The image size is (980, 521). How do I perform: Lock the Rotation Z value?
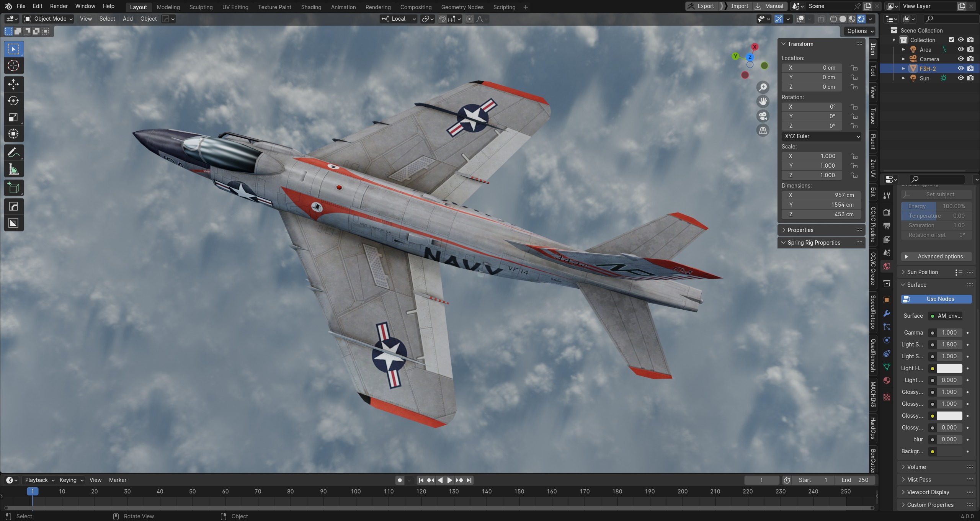[x=854, y=126]
